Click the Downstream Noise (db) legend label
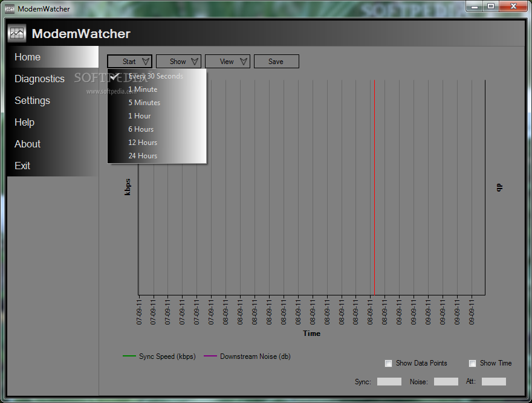The width and height of the screenshot is (532, 403). pos(255,356)
